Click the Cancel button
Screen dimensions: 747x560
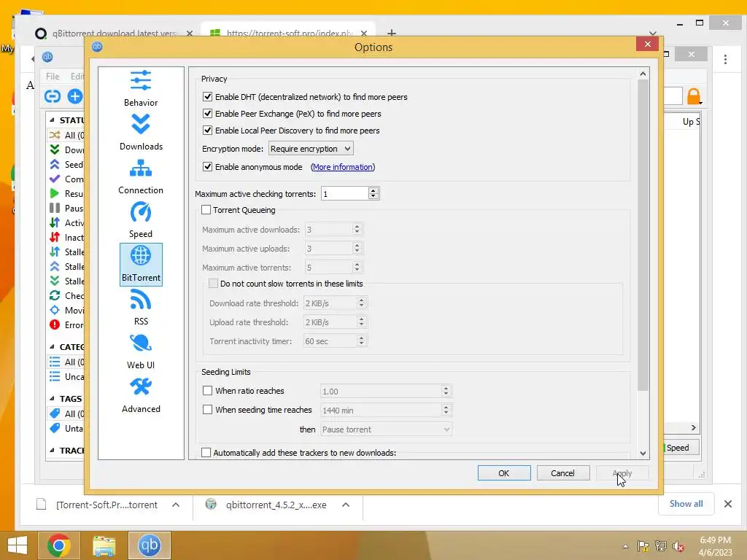(563, 472)
